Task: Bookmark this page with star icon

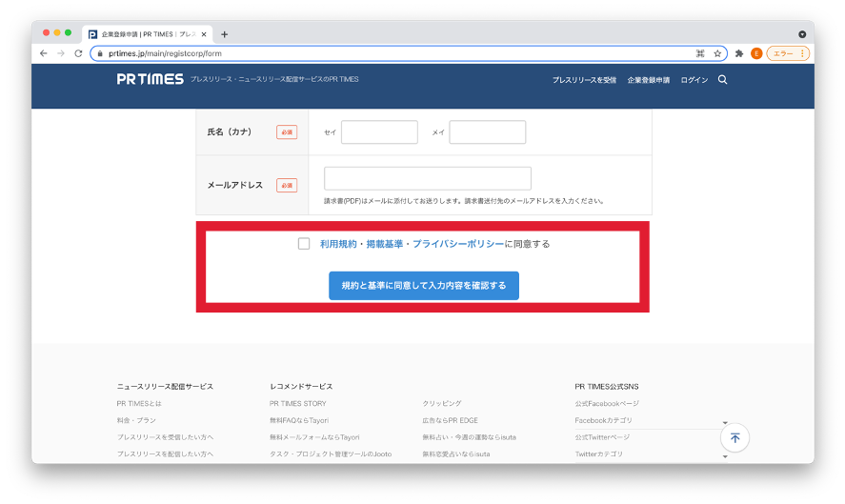Action: (717, 53)
